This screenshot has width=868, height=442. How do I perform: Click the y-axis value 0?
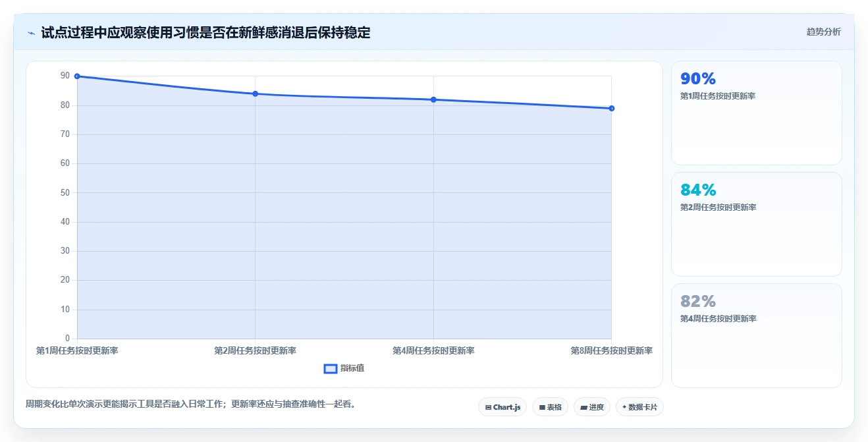[x=67, y=339]
